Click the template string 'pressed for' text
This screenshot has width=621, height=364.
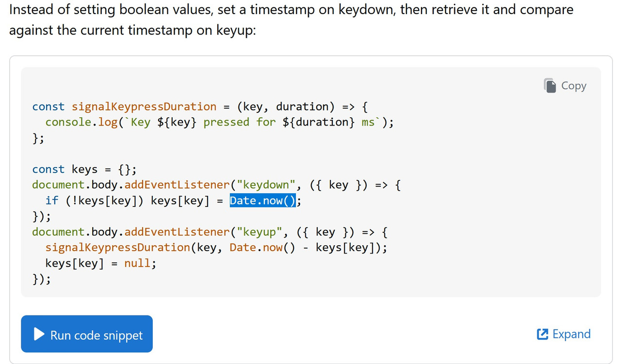click(x=239, y=122)
